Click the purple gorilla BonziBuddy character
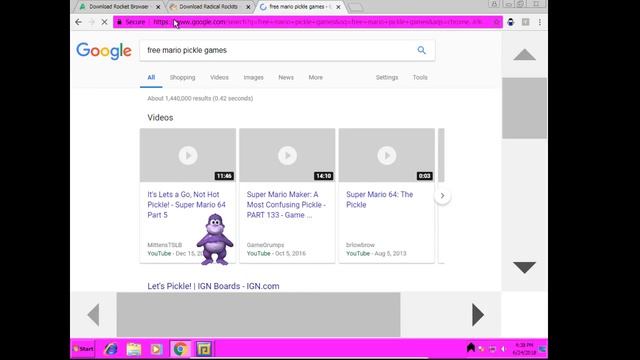The height and width of the screenshot is (360, 640). [x=215, y=239]
